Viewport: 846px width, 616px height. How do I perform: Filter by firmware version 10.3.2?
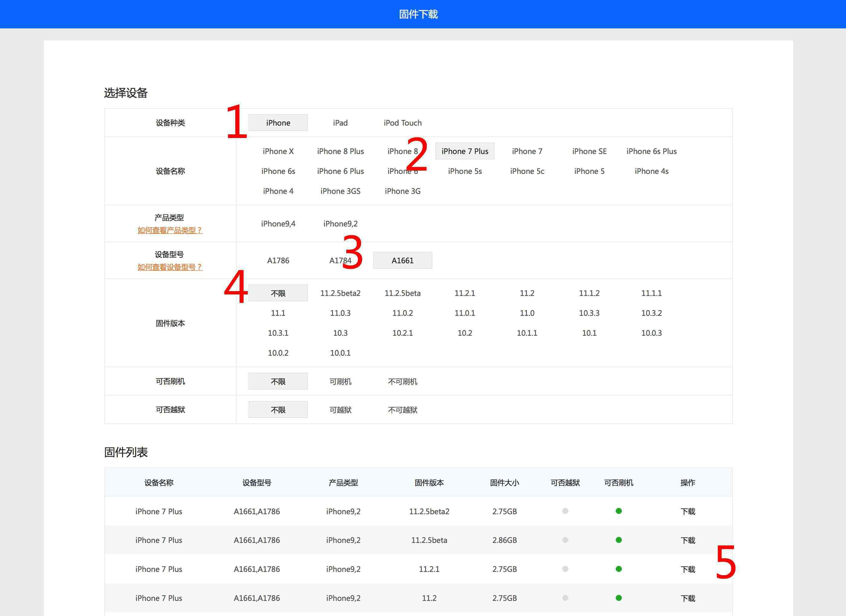point(652,313)
